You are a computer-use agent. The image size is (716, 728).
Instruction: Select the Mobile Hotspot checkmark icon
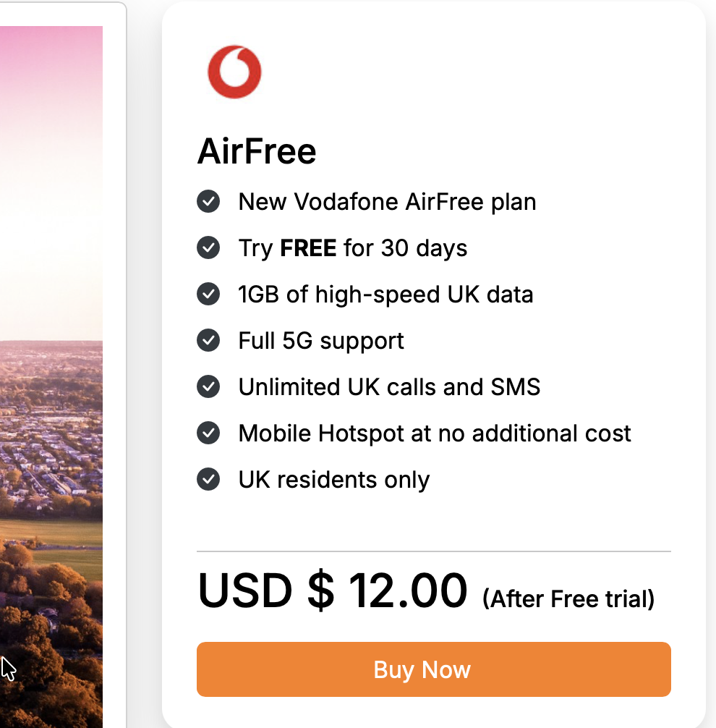[x=208, y=433]
